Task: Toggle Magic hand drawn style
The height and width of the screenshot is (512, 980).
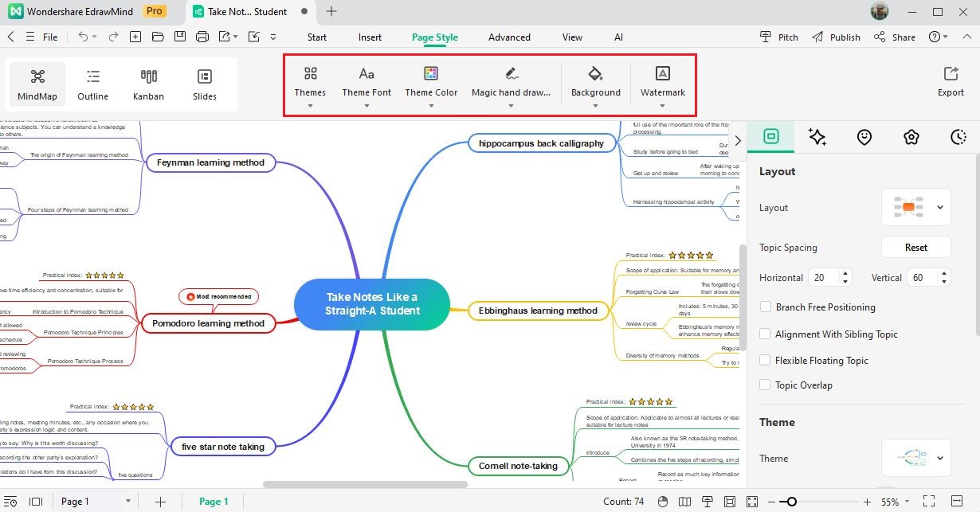Action: [x=511, y=84]
